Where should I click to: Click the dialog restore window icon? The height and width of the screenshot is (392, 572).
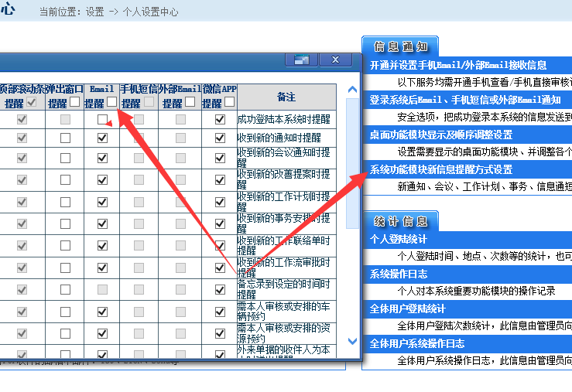pyautogui.click(x=302, y=60)
